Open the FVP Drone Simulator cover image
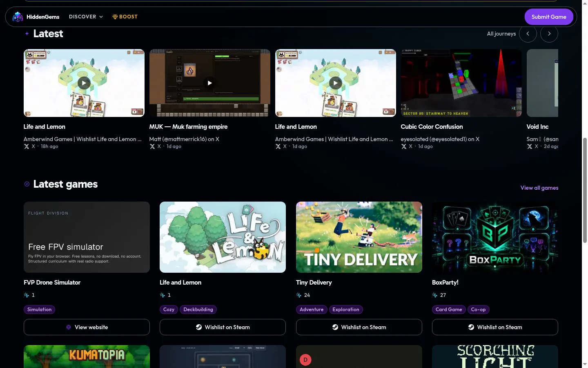The width and height of the screenshot is (588, 368). [x=87, y=237]
